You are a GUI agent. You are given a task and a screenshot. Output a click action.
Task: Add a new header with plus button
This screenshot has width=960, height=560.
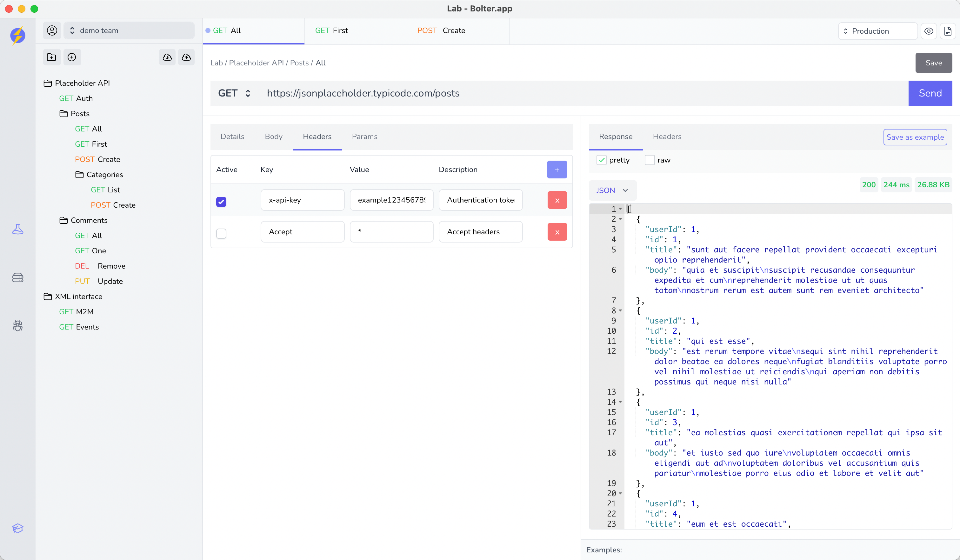(x=557, y=170)
